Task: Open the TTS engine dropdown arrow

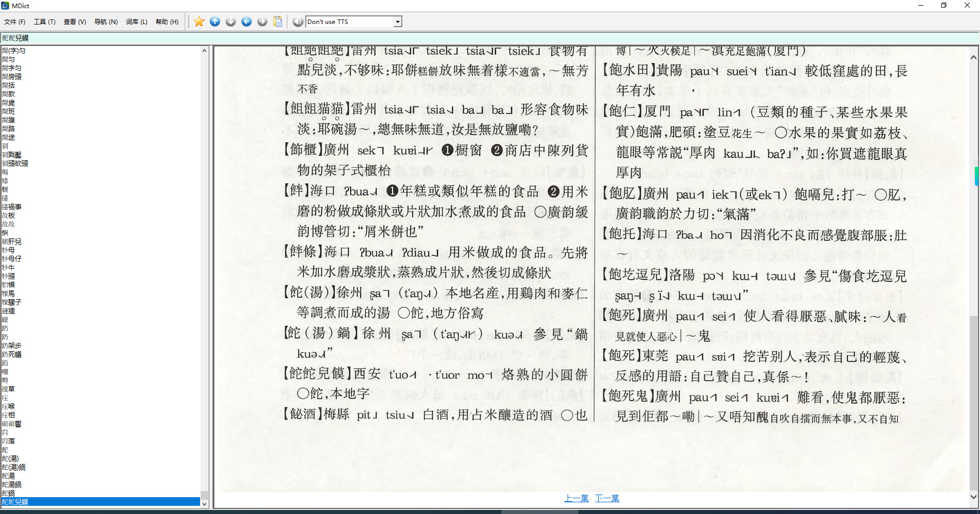Action: 398,22
